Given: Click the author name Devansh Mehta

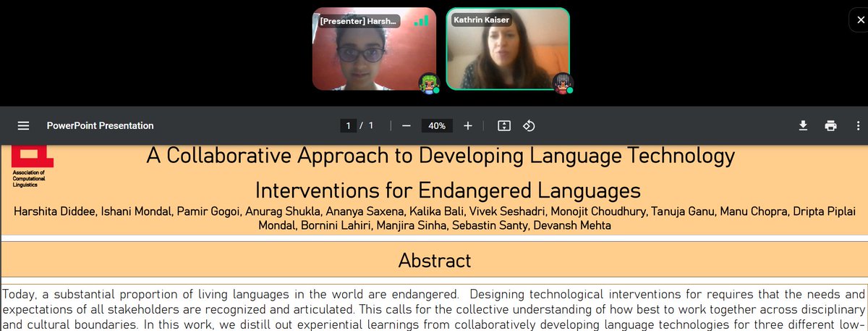Looking at the screenshot, I should (x=572, y=226).
